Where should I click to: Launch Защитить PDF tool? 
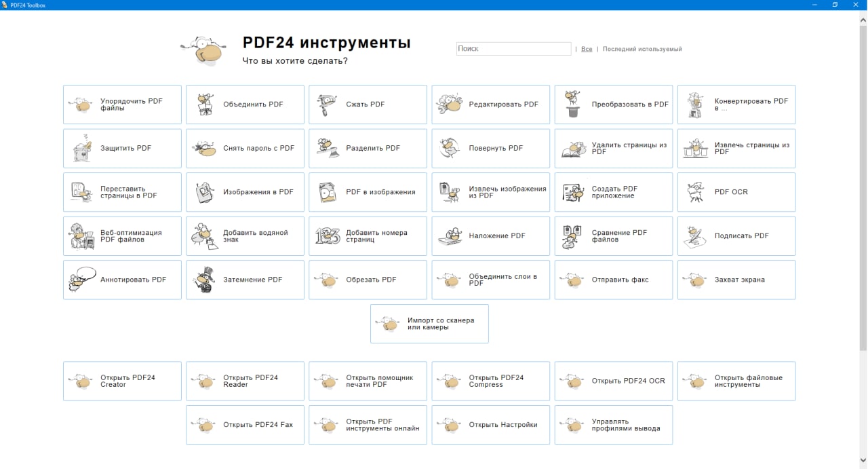[x=122, y=148]
